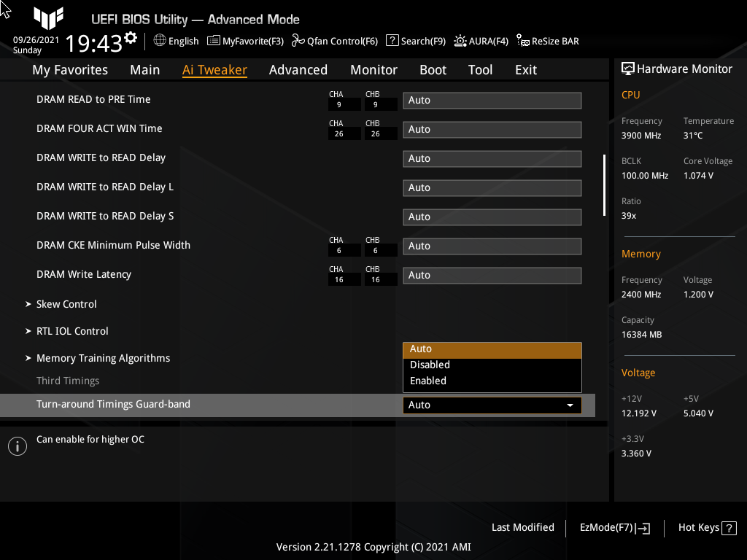Open Qfan Control from the toolbar
Image resolution: width=747 pixels, height=560 pixels.
tap(334, 41)
